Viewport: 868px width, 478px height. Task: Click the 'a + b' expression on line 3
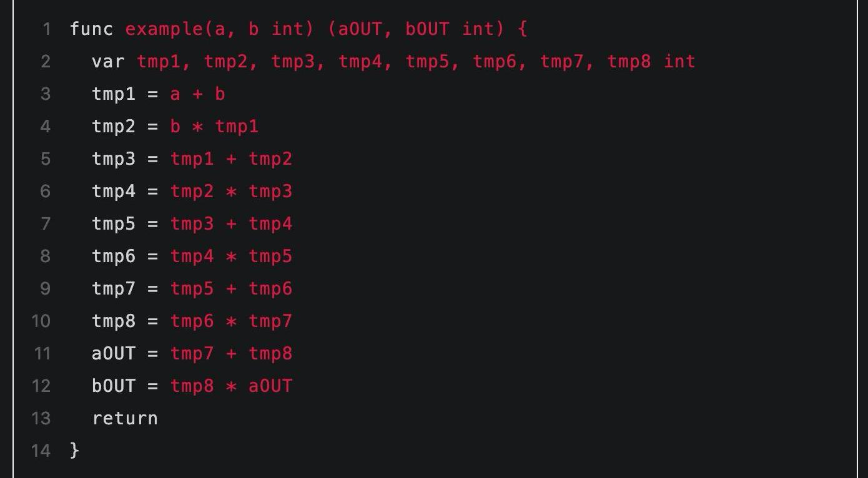197,94
